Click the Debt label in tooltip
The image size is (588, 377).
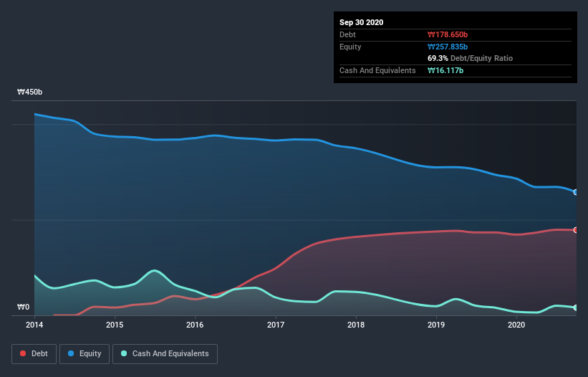[347, 34]
